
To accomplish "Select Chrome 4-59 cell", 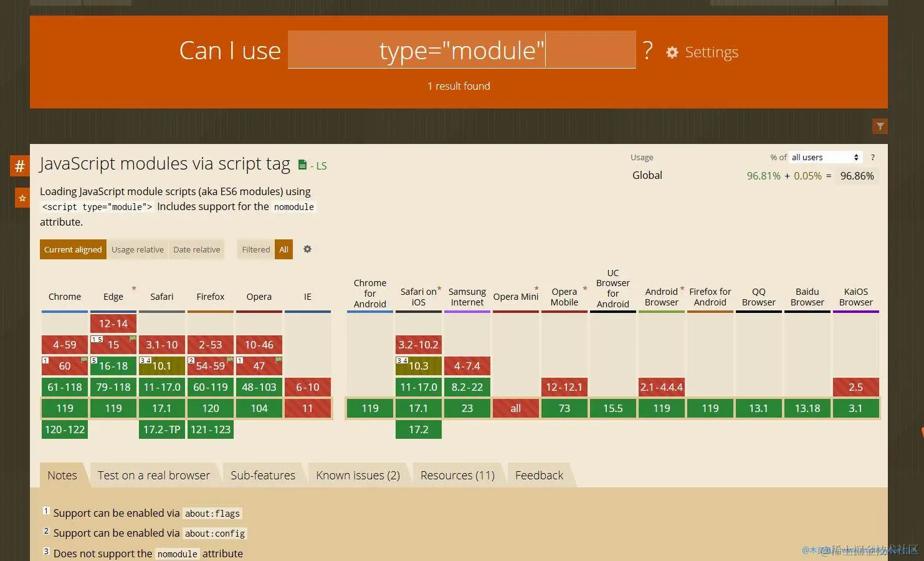I will tap(65, 345).
